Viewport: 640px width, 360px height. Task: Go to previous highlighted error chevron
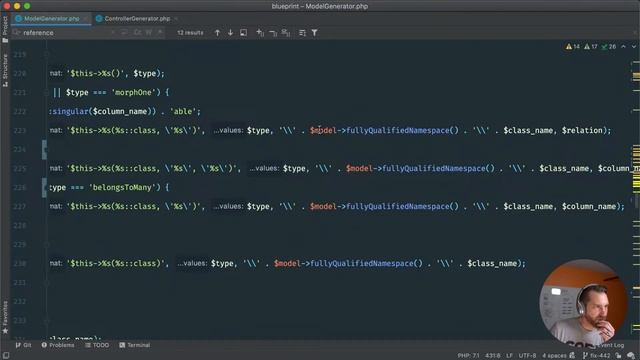point(623,47)
